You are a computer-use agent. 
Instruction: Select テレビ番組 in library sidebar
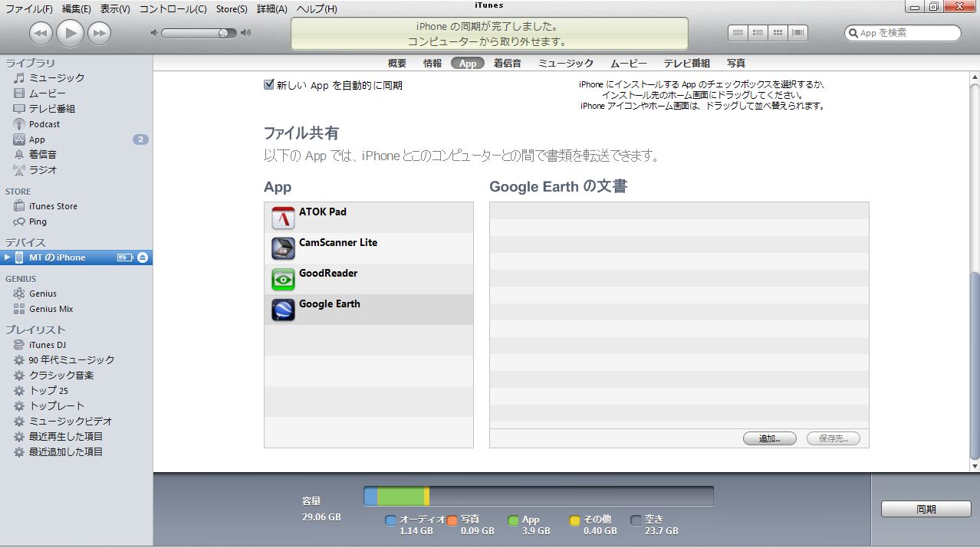click(52, 108)
